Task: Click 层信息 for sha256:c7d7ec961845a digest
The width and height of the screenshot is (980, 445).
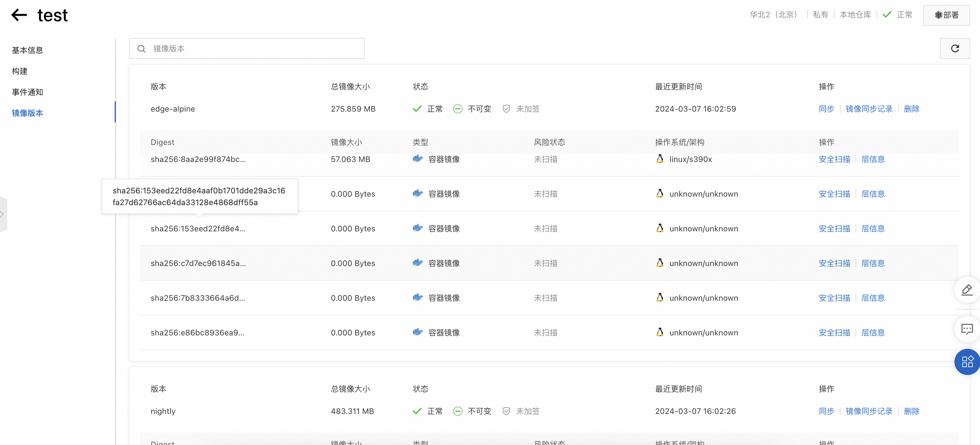Action: (x=873, y=263)
